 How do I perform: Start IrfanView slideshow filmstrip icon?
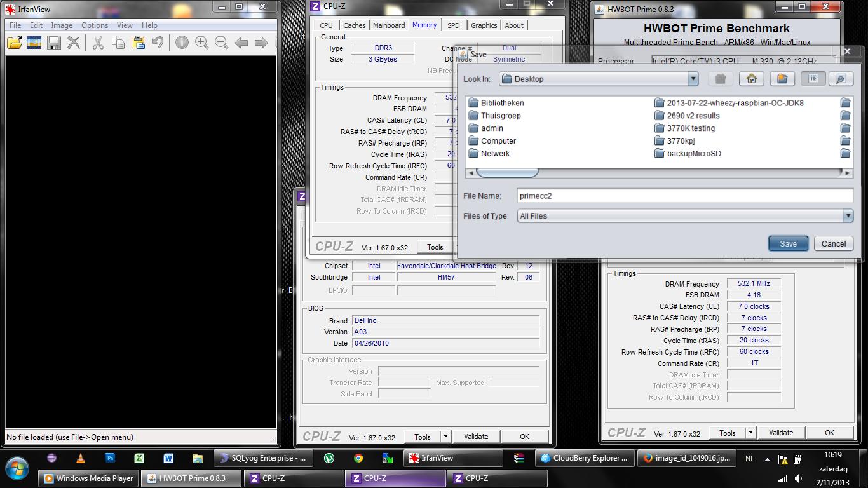pyautogui.click(x=34, y=43)
